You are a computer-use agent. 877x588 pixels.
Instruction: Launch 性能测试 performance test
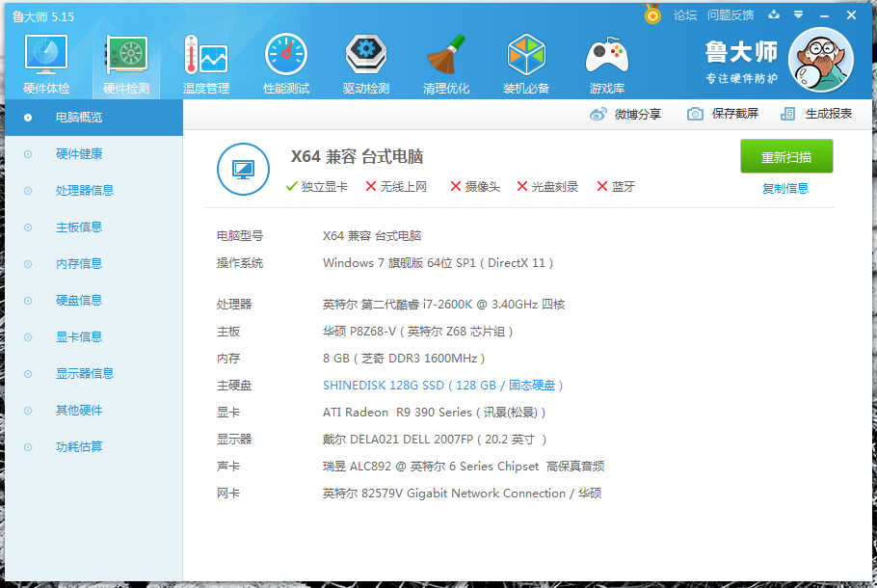pyautogui.click(x=286, y=65)
